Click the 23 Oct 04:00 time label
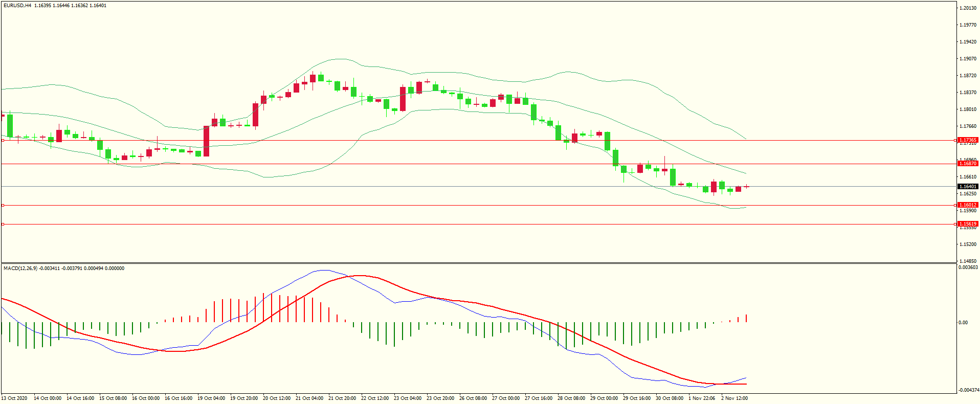The width and height of the screenshot is (980, 404). pyautogui.click(x=408, y=398)
